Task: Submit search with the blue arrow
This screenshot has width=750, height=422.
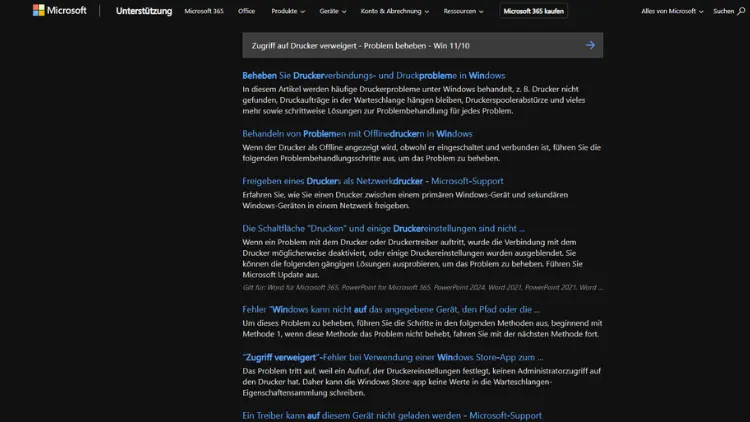Action: (x=590, y=45)
